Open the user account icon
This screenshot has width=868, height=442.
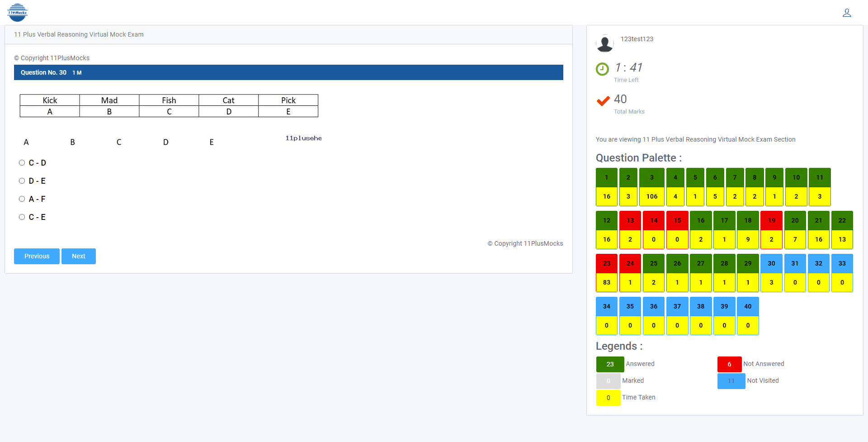[x=847, y=13]
